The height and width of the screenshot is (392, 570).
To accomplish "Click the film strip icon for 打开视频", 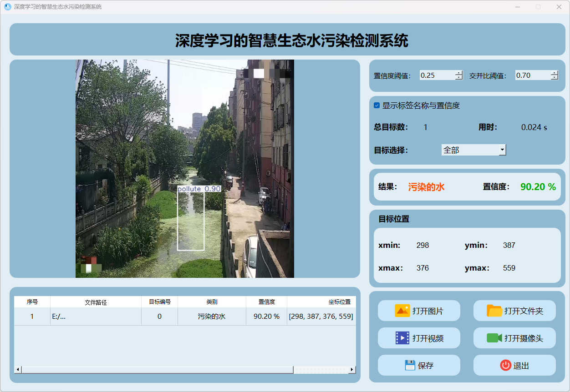I will click(x=402, y=338).
